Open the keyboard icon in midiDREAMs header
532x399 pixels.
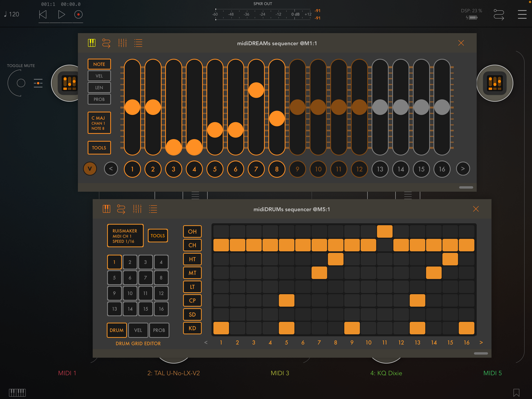click(x=92, y=43)
